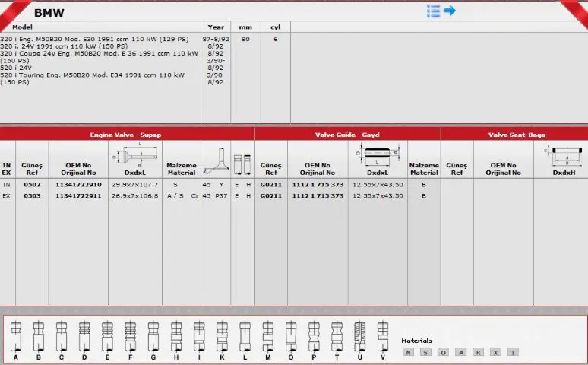Open Günes ref 0503 exhaust valve
588x365 pixels.
[33, 195]
